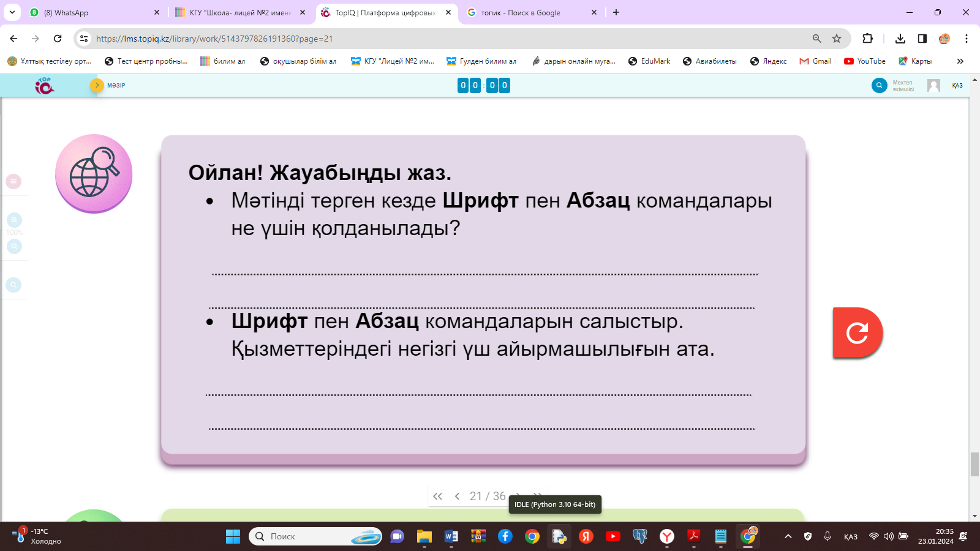This screenshot has height=551, width=980.
Task: Click the red reset arrow button
Action: pyautogui.click(x=858, y=332)
